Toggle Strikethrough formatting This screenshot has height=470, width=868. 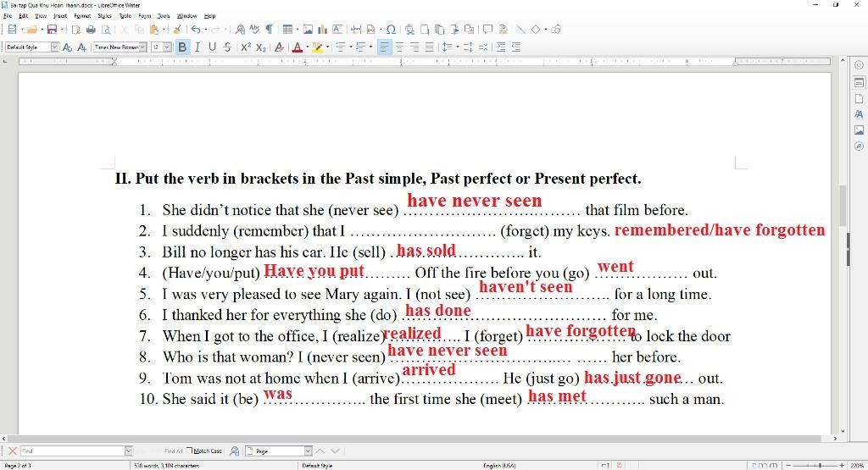click(227, 47)
